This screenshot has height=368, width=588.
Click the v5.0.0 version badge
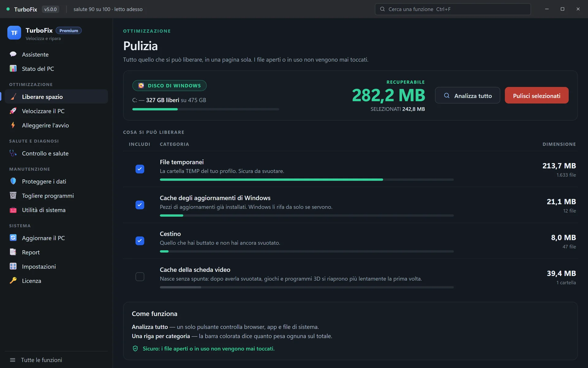(51, 9)
